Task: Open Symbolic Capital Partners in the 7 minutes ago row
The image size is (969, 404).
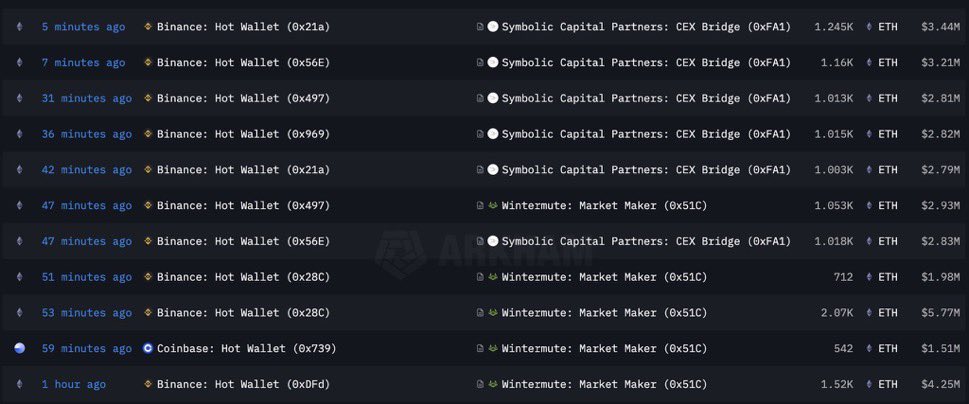Action: (646, 63)
